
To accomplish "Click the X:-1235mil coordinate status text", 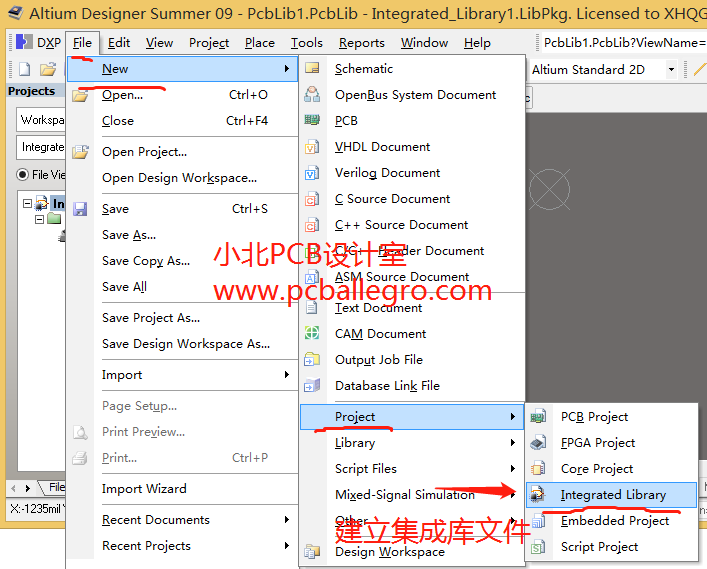I will coord(38,509).
